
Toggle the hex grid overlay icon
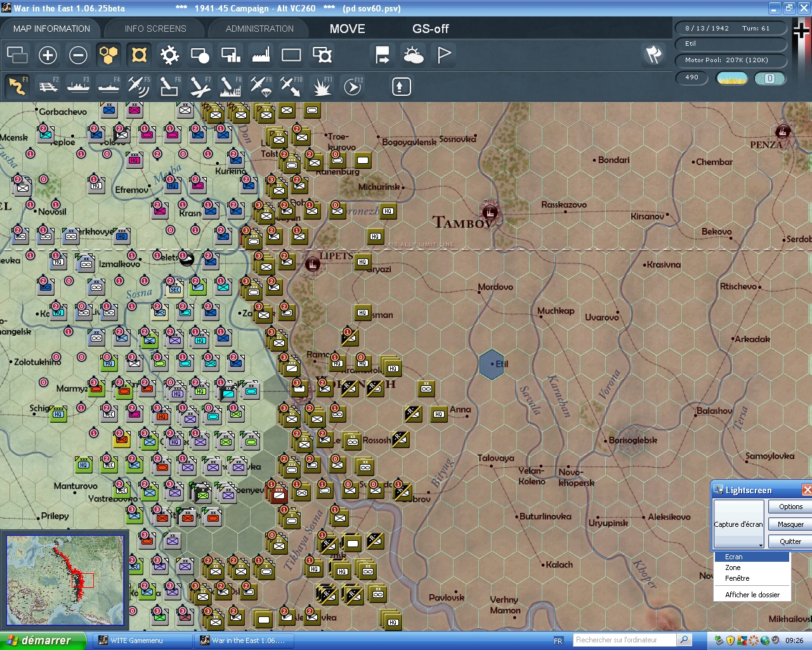[108, 55]
